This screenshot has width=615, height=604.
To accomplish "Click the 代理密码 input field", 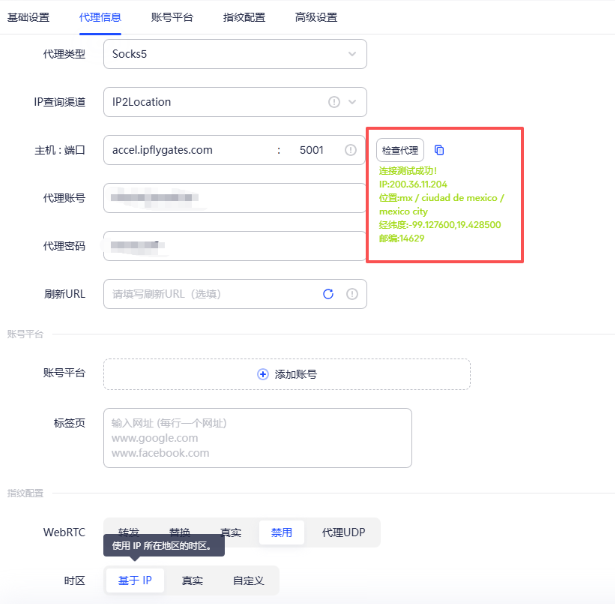I will pyautogui.click(x=235, y=246).
